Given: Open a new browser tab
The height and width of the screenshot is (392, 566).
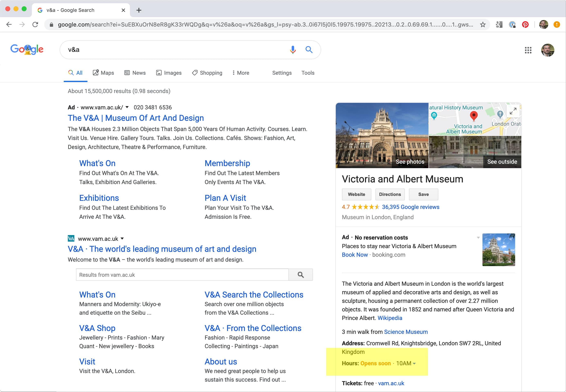Looking at the screenshot, I should pos(139,10).
